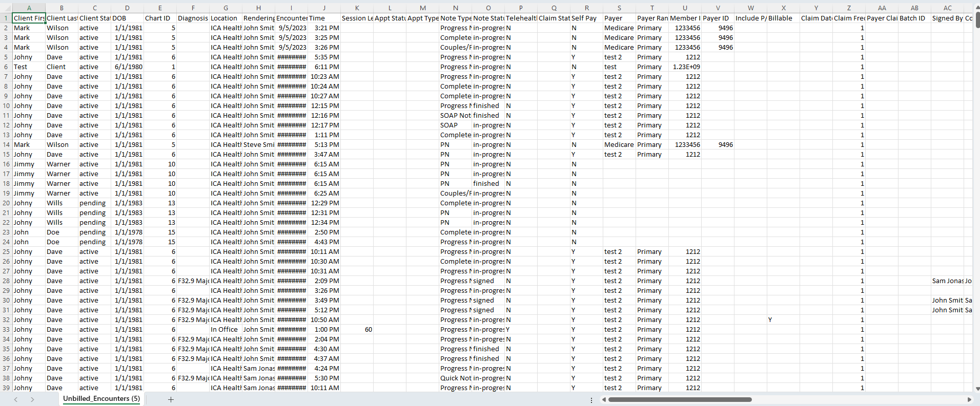Click the vertical scrollbar down arrow
980x406 pixels.
click(977, 389)
